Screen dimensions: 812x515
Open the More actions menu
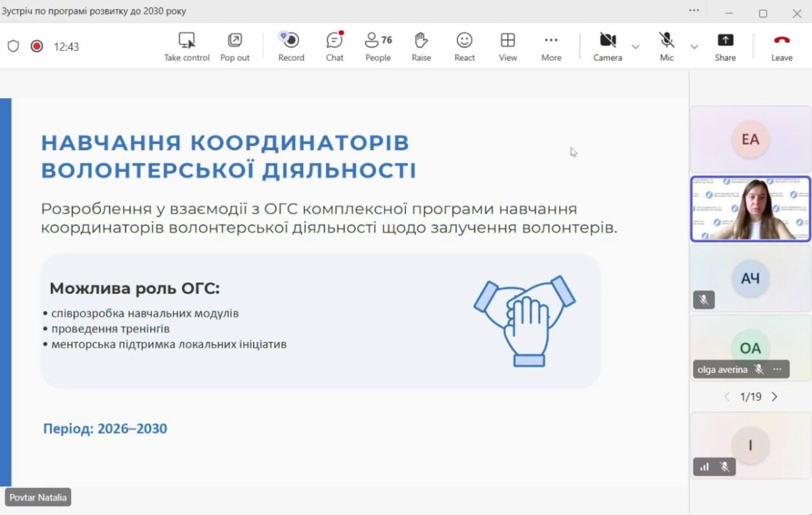(551, 47)
